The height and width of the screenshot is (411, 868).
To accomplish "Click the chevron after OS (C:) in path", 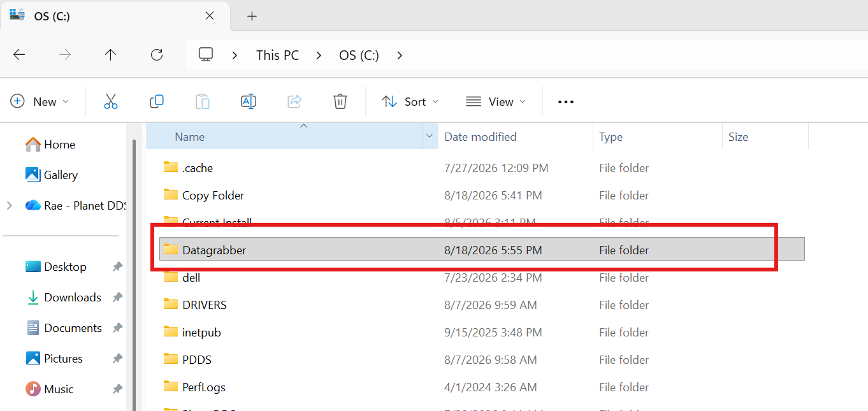I will [400, 55].
